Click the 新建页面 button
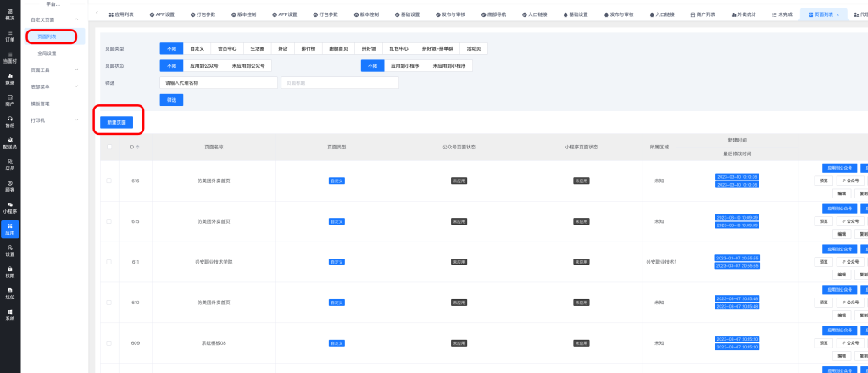This screenshot has width=868, height=373. click(117, 123)
